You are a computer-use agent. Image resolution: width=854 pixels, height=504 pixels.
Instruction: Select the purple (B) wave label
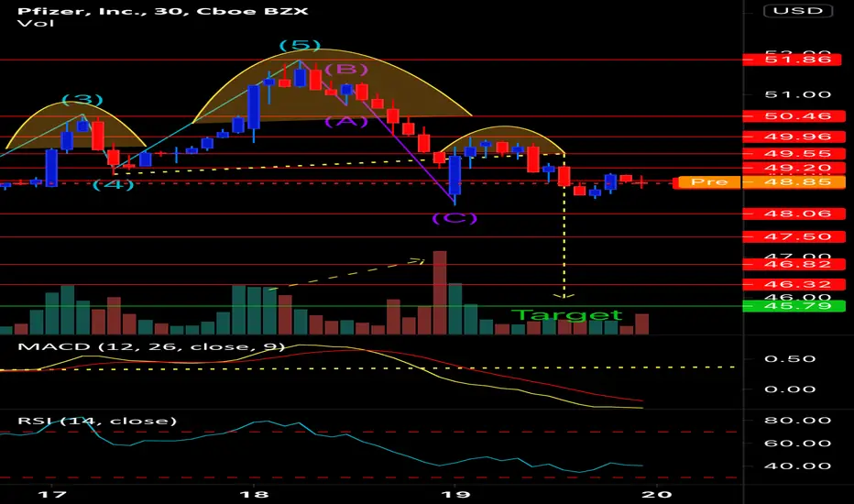[x=346, y=70]
